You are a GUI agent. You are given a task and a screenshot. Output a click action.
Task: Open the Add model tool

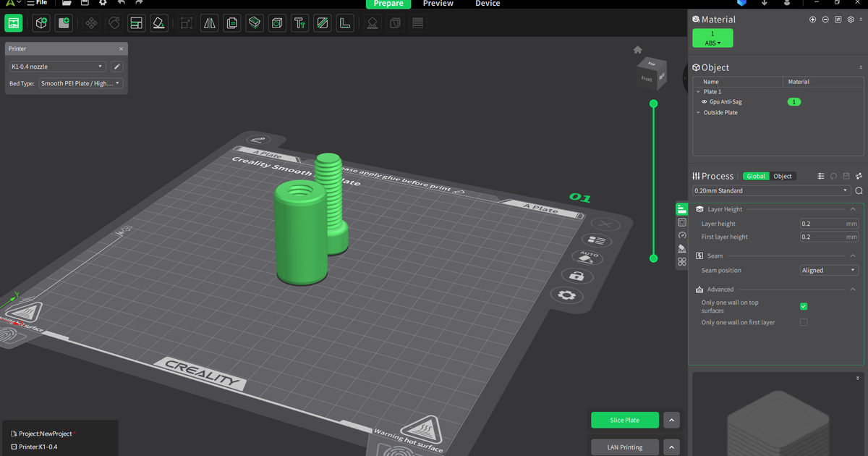click(41, 22)
